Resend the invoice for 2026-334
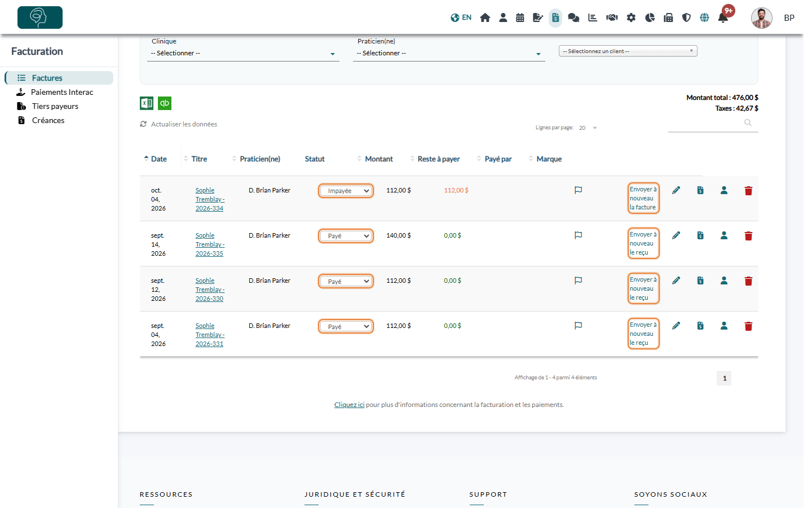Viewport: 812px width, 508px height. [643, 198]
